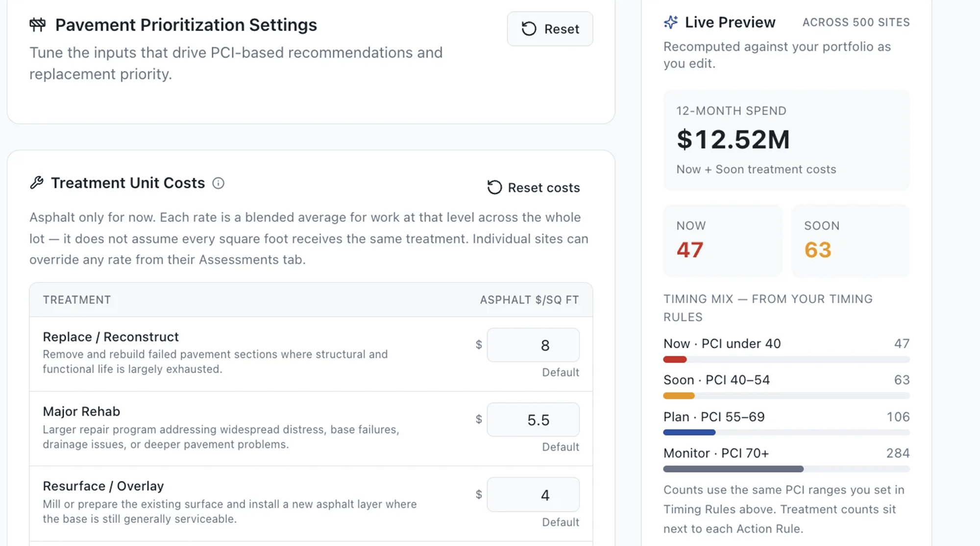Select the NOW 47 summary card
This screenshot has height=546, width=980.
[x=723, y=241]
